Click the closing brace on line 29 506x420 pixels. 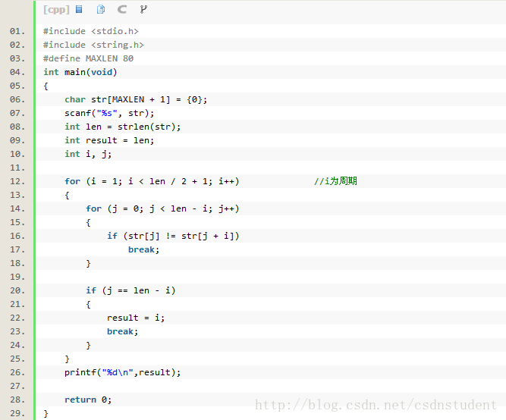point(46,413)
